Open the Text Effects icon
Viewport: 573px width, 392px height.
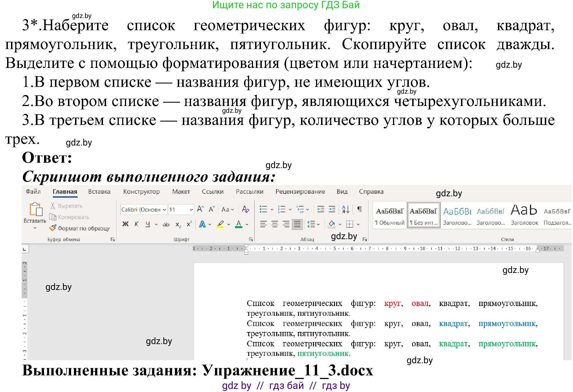pyautogui.click(x=202, y=224)
